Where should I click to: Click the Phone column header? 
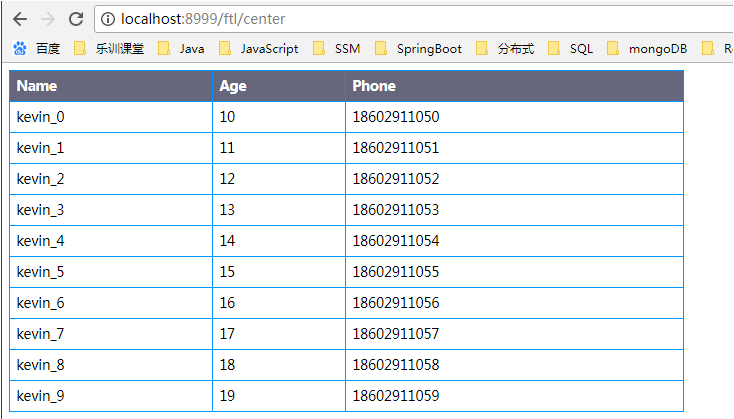click(374, 86)
